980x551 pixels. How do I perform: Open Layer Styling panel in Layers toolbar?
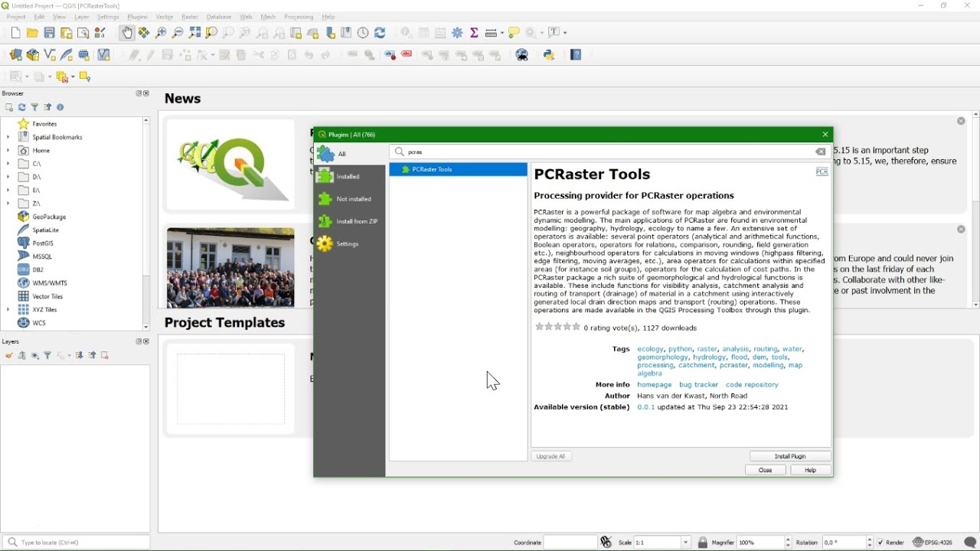[8, 356]
